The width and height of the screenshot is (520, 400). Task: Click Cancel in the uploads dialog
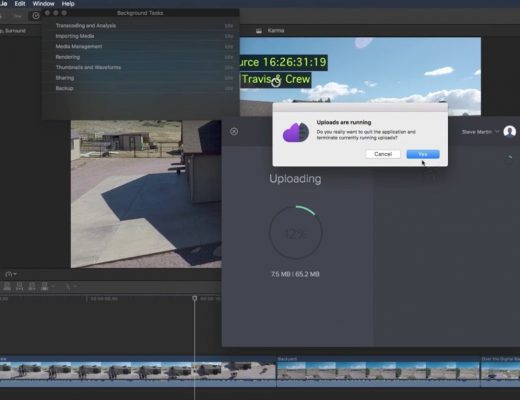(x=383, y=154)
